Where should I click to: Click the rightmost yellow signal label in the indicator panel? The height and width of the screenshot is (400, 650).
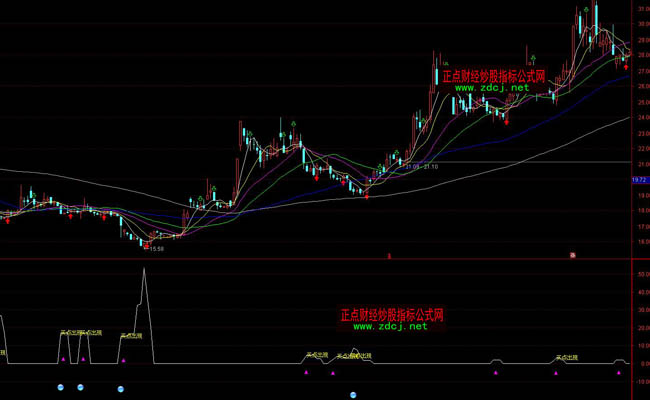coord(568,357)
